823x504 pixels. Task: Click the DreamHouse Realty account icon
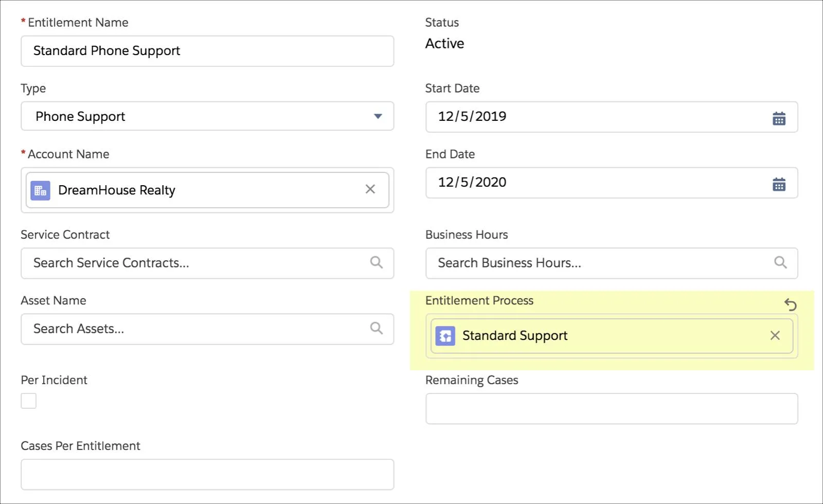click(x=40, y=190)
